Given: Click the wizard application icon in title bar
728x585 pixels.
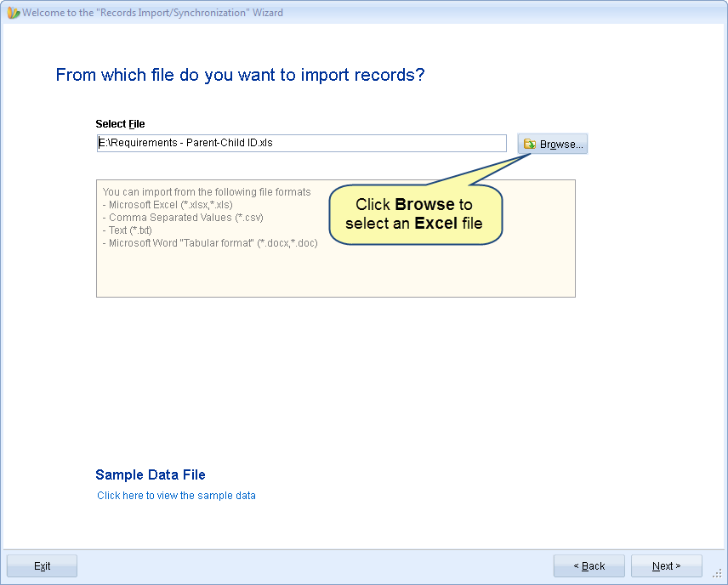Looking at the screenshot, I should coord(14,13).
